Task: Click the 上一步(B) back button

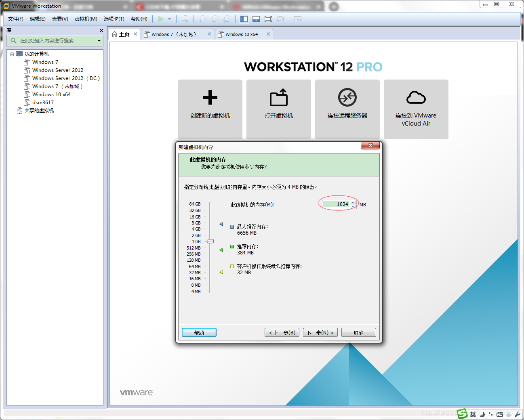Action: 282,332
